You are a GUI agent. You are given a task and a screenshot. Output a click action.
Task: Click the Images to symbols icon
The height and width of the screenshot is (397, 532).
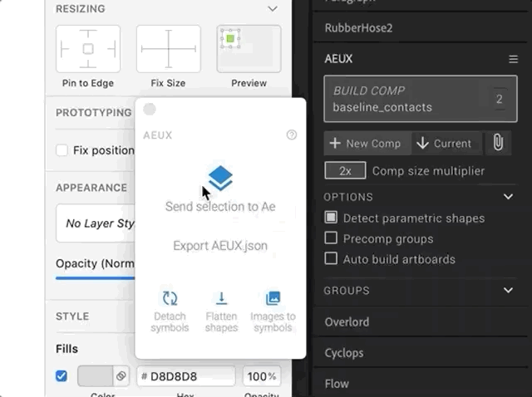[273, 299]
